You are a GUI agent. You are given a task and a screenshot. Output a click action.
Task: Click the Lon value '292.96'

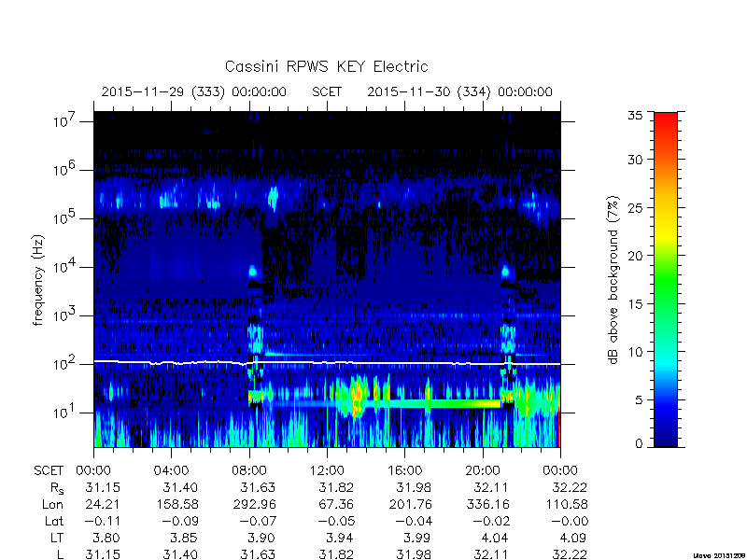[255, 504]
